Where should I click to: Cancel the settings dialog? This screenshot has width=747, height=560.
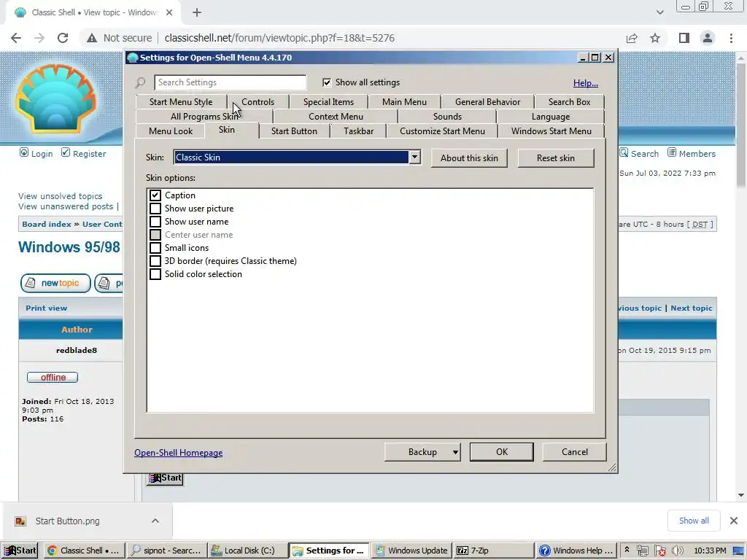click(x=575, y=452)
